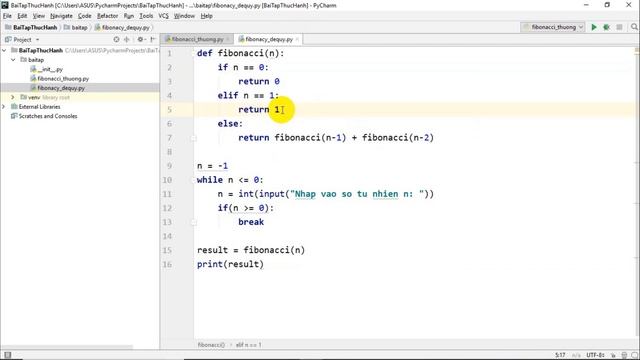Click line number 9 in gutter
The image size is (640, 360).
(170, 166)
